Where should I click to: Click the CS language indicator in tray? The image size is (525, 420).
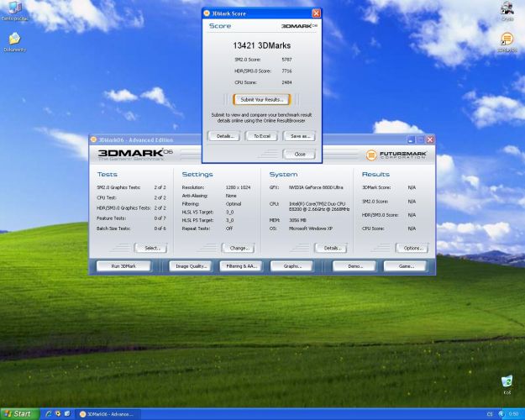point(490,414)
